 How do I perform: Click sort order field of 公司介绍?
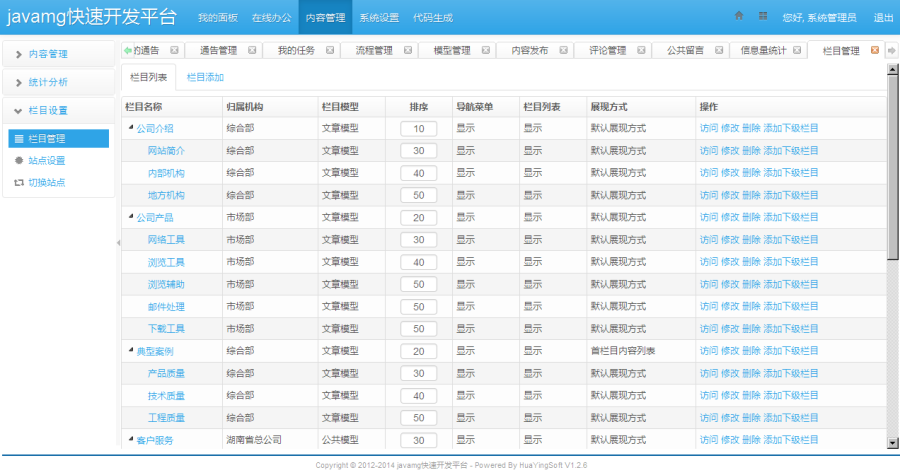pos(418,129)
